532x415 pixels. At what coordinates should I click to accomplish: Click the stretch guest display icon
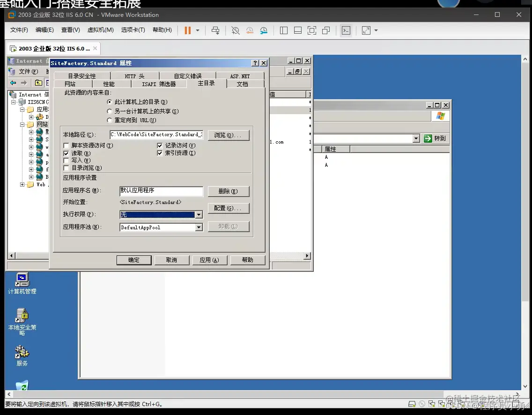tap(366, 30)
